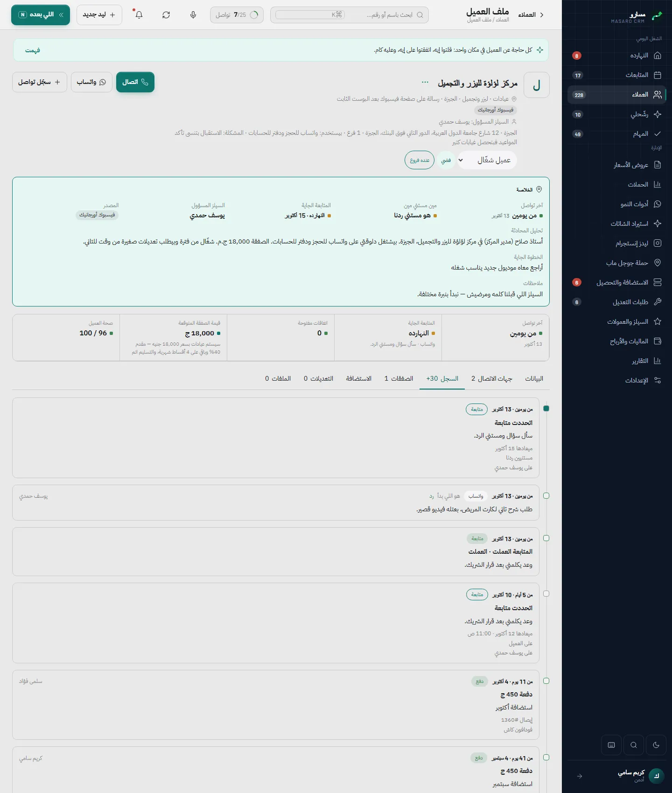This screenshot has height=793, width=672.
Task: Click the عنده فروع tag
Action: coord(420,160)
